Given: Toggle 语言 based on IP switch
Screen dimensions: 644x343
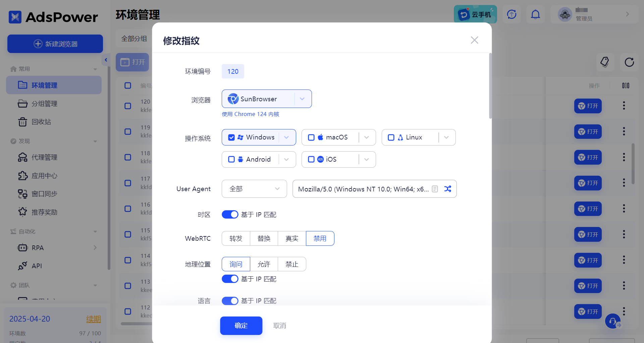Looking at the screenshot, I should (x=230, y=301).
